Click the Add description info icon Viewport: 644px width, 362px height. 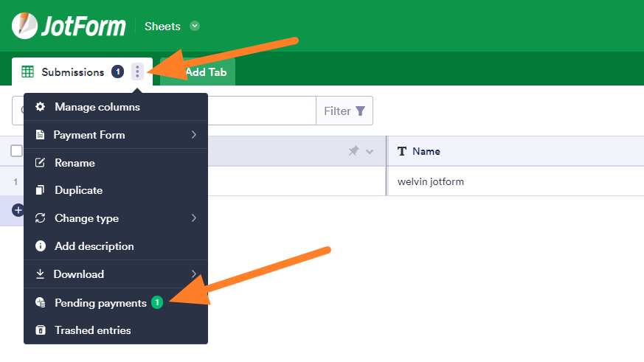(41, 246)
